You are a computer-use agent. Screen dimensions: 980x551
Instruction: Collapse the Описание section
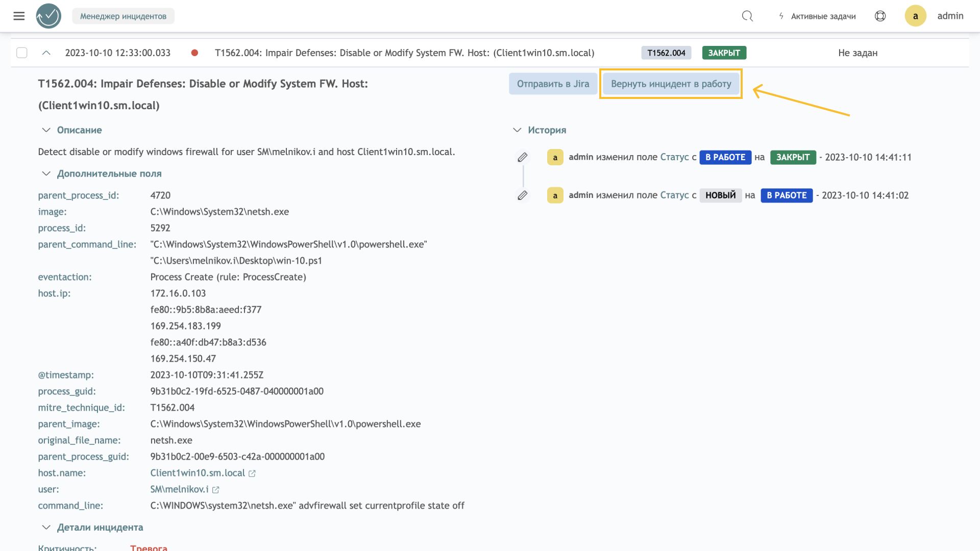[46, 130]
